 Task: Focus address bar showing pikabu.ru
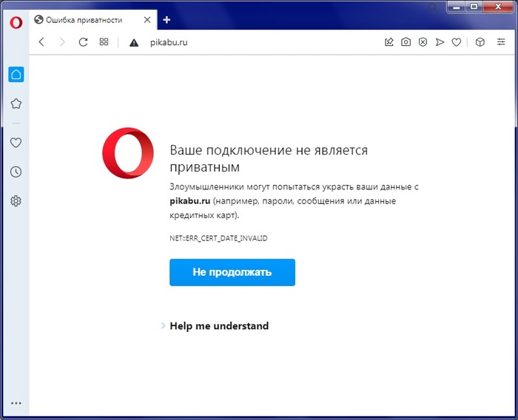169,42
